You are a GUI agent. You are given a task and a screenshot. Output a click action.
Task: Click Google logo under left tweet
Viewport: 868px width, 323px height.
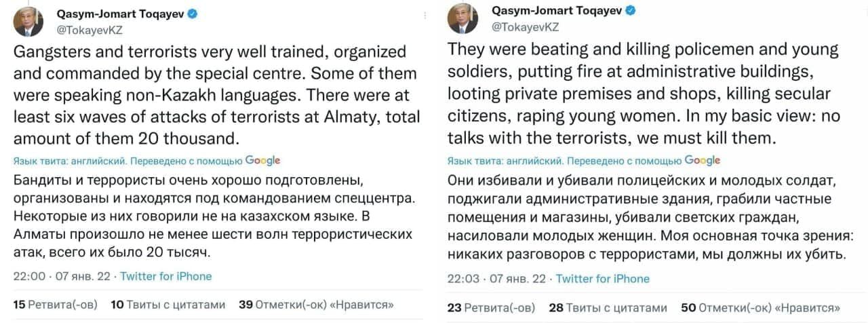(x=262, y=161)
